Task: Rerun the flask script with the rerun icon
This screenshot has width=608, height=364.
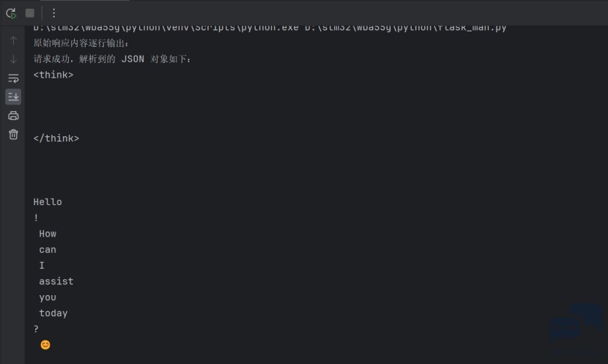Action: pos(11,13)
